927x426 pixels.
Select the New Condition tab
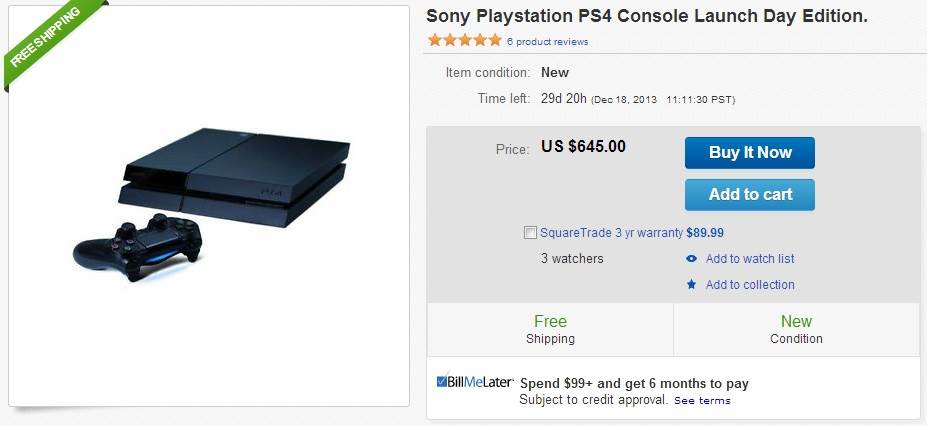[x=796, y=329]
